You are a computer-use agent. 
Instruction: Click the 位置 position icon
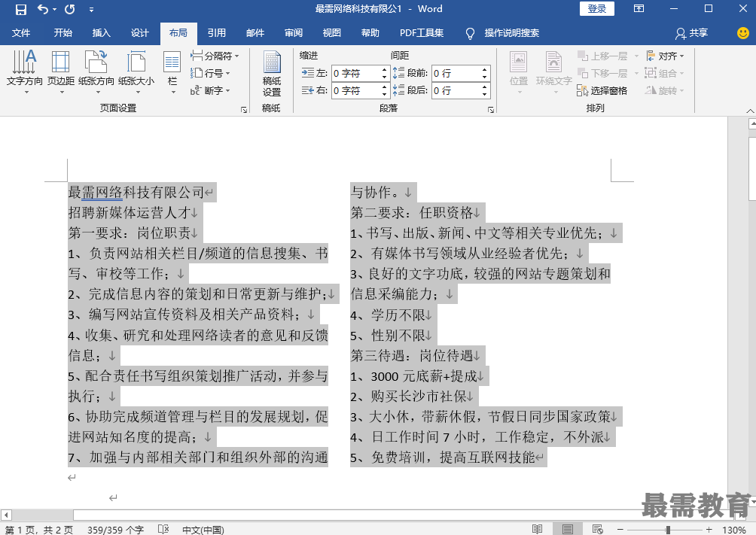519,71
